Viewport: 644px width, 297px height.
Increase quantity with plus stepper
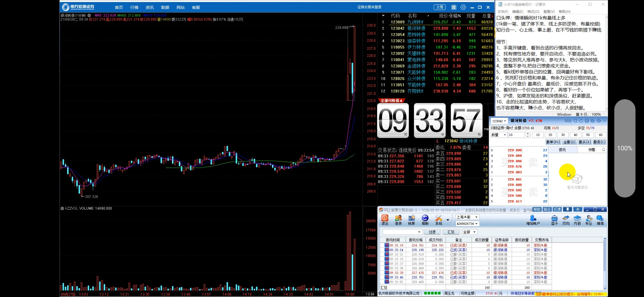click(528, 133)
